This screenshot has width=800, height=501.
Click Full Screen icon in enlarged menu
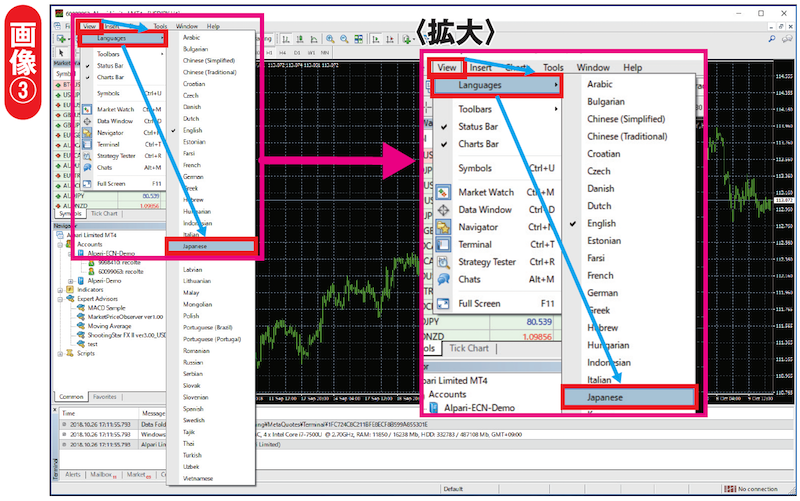443,304
